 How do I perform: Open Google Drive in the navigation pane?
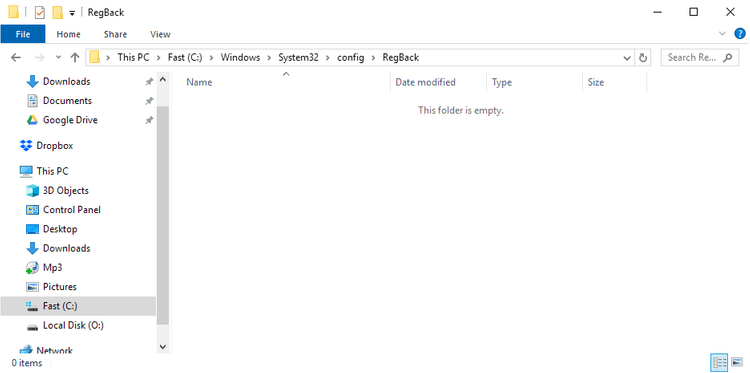[x=70, y=120]
